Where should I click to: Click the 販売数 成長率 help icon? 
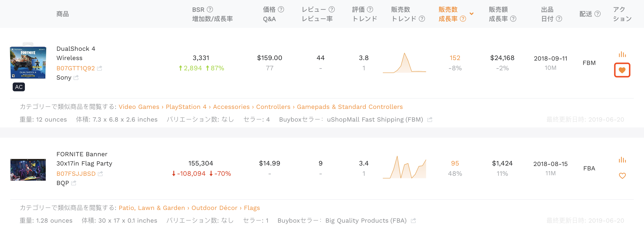(463, 19)
